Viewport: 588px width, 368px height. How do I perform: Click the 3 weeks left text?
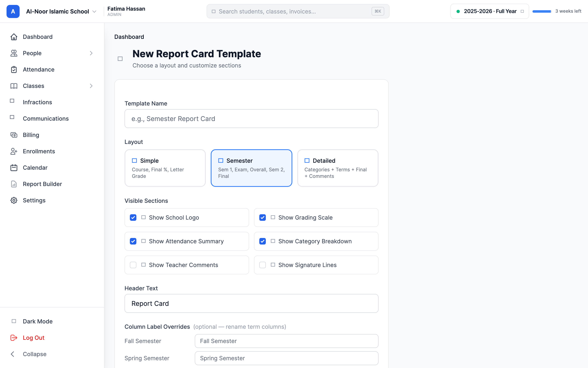pos(568,11)
